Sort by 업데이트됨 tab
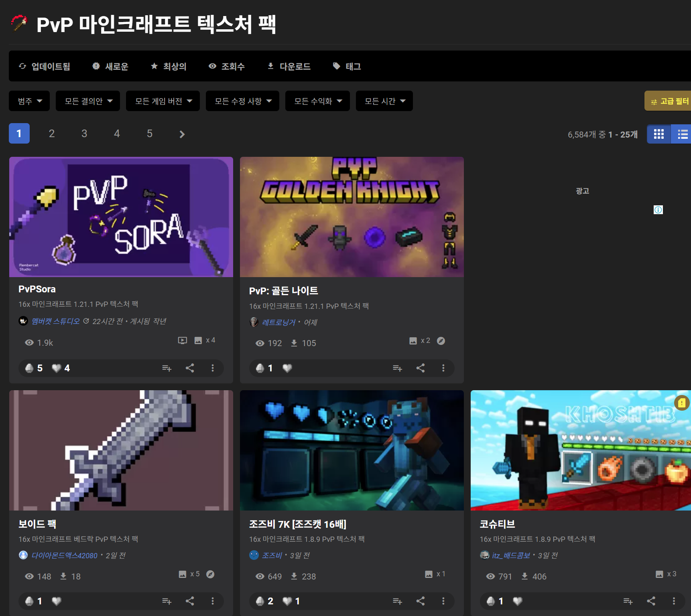The image size is (691, 616). [x=45, y=67]
